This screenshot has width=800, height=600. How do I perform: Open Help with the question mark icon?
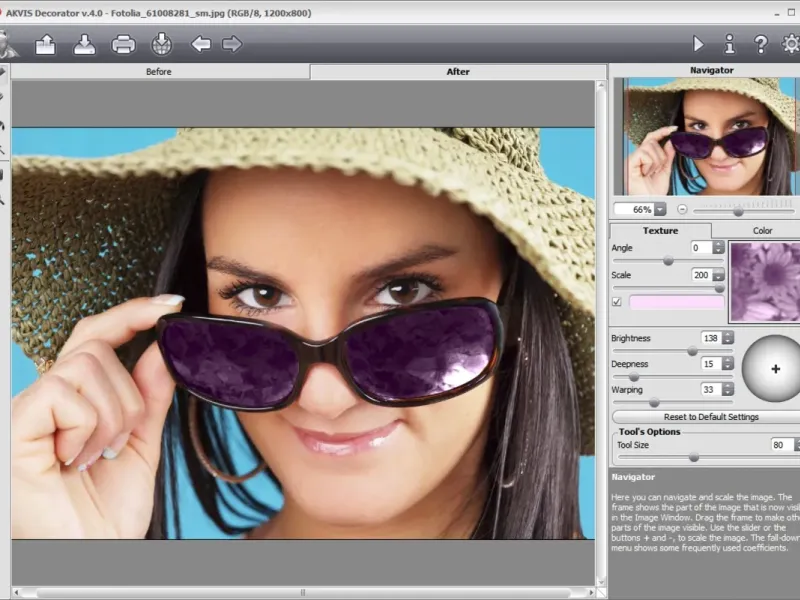pyautogui.click(x=760, y=44)
